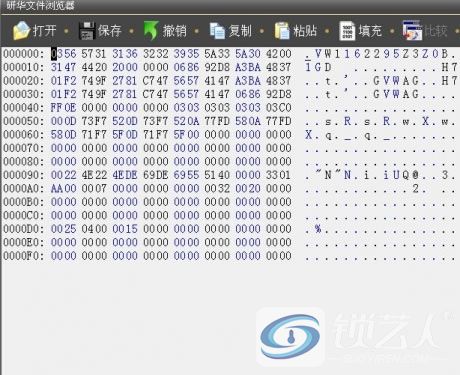
Task: Click the 打开 (Open) folder icon
Action: click(21, 31)
